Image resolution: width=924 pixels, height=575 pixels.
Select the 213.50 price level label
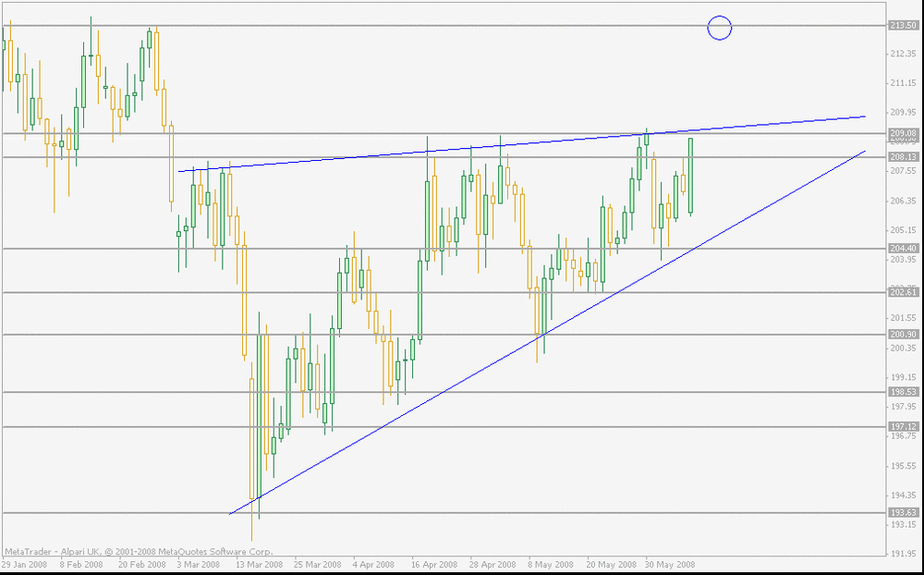point(903,25)
